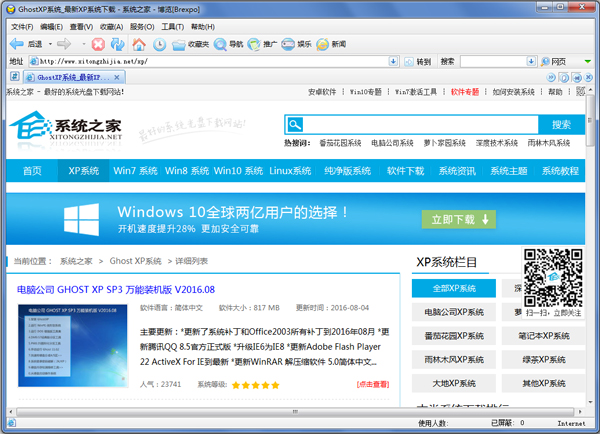600x434 pixels.
Task: Click the 导航 navigation toolbar button
Action: 229,44
